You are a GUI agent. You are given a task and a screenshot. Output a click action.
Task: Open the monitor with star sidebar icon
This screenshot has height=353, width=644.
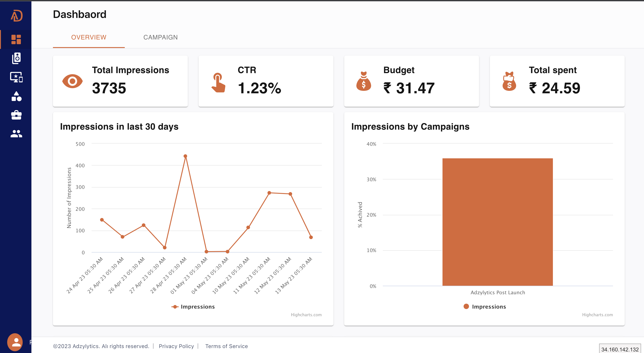pyautogui.click(x=16, y=77)
